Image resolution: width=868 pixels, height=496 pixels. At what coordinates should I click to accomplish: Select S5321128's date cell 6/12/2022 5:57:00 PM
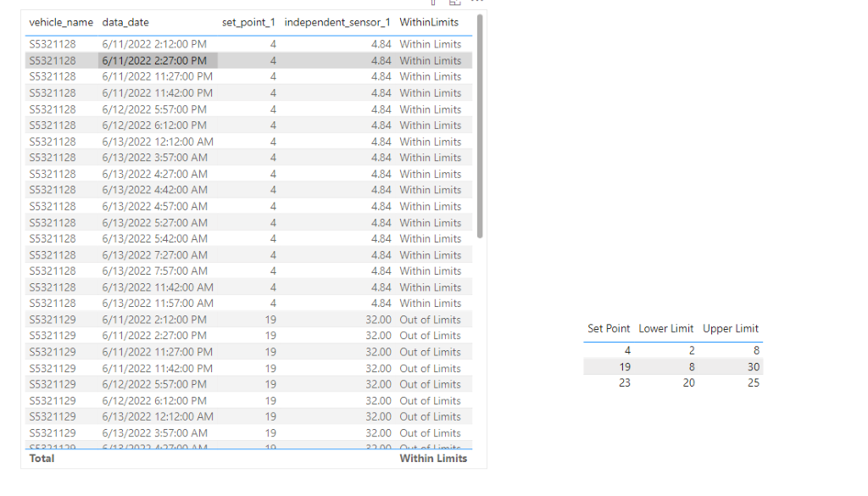coord(154,109)
